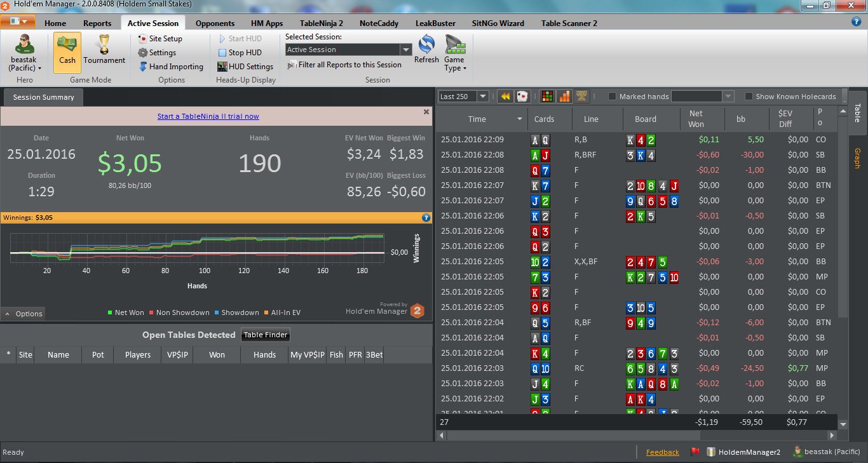Open the beastak (Pacific) hero selector
868x463 pixels.
(x=26, y=53)
